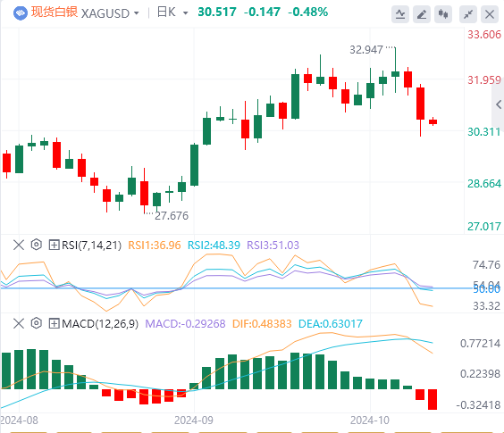
Task: Click the DIF:0.48383 value
Action: click(262, 323)
